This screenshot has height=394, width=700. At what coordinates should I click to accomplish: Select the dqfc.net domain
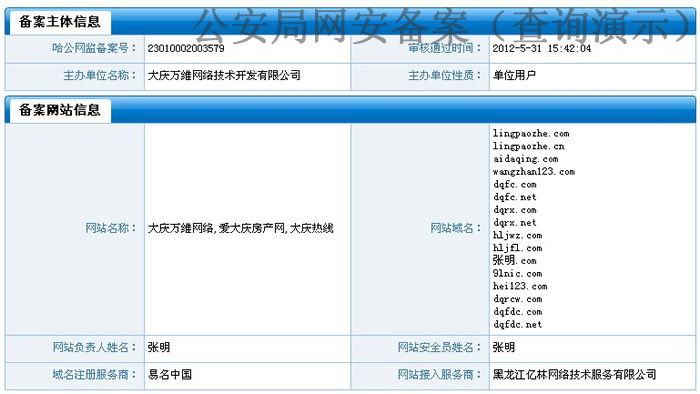click(515, 197)
